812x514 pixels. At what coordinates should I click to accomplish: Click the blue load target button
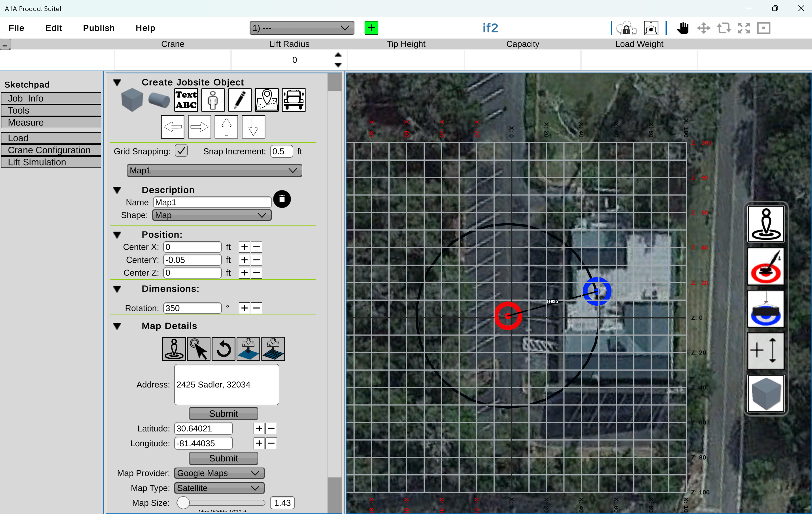(766, 309)
